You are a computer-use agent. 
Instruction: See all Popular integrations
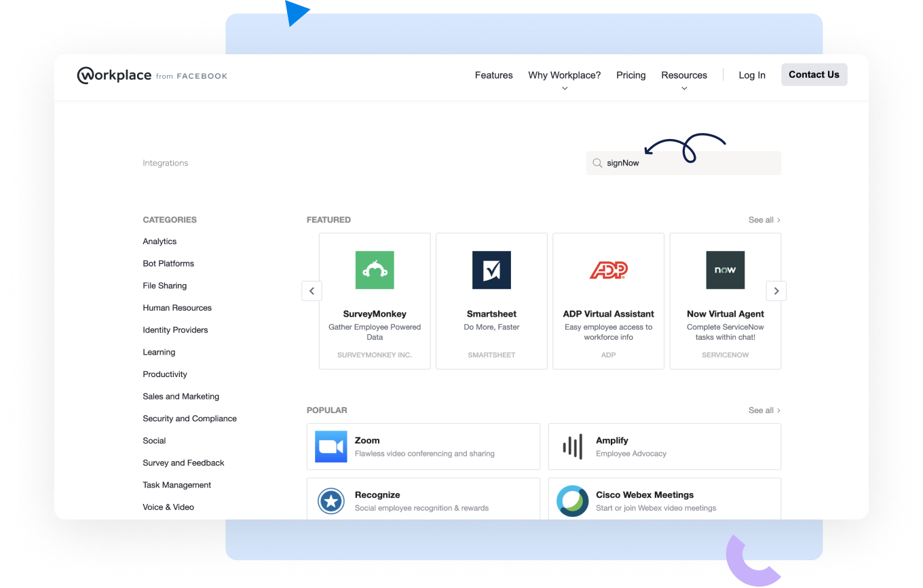764,410
